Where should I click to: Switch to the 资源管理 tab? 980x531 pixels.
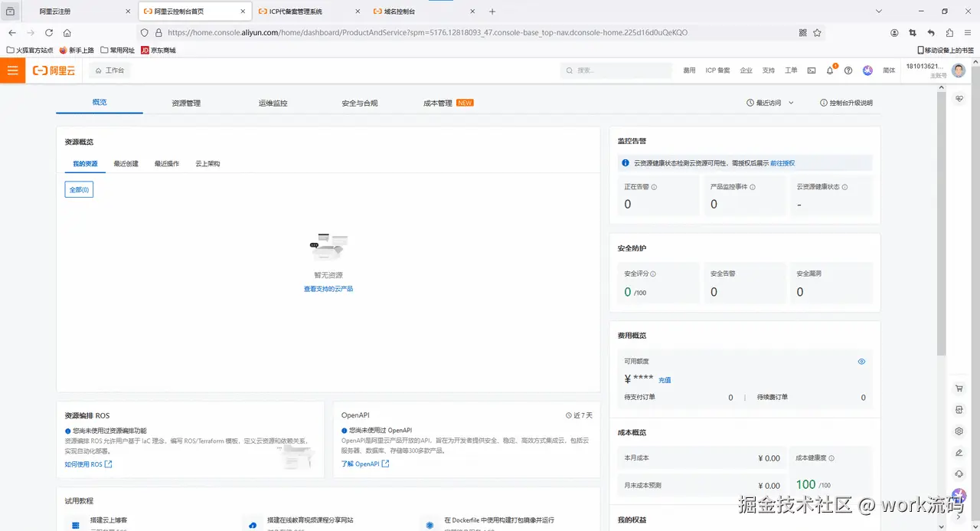pos(185,102)
